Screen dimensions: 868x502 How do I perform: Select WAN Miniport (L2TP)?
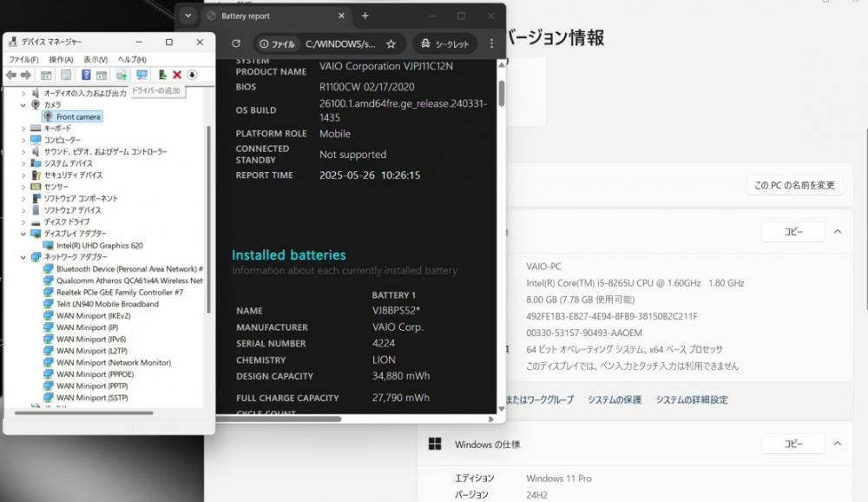pos(92,351)
